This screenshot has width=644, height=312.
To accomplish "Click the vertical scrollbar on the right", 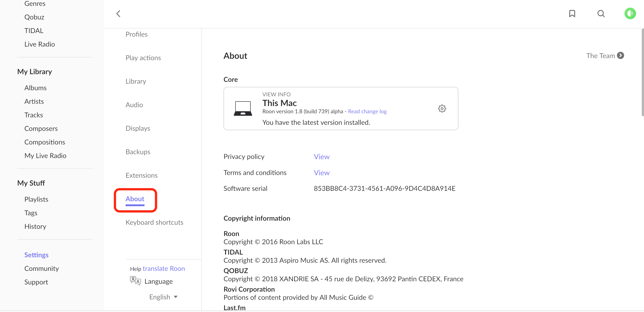I will pos(642,73).
